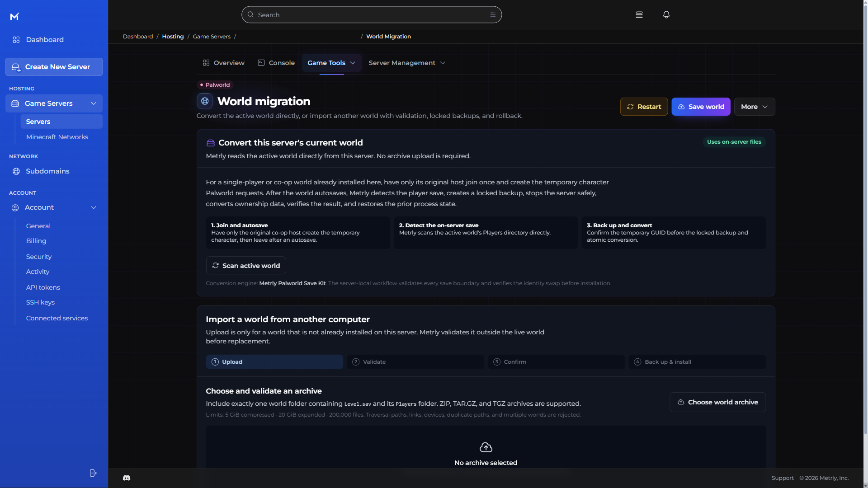Viewport: 868px width, 488px height.
Task: Click Hosting breadcrumb link
Action: (173, 37)
